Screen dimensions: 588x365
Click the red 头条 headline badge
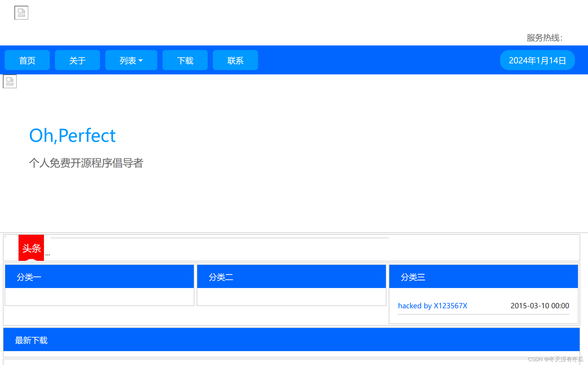[31, 248]
